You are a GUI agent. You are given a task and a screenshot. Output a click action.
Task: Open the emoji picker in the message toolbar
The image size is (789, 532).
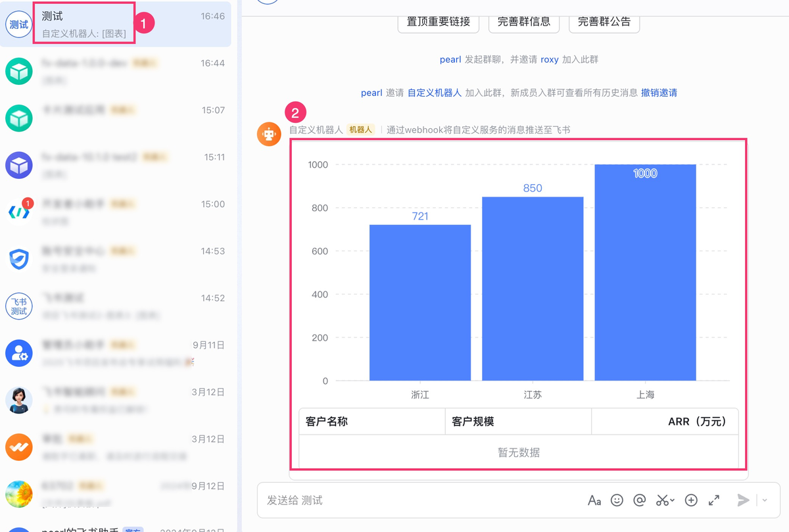tap(617, 500)
